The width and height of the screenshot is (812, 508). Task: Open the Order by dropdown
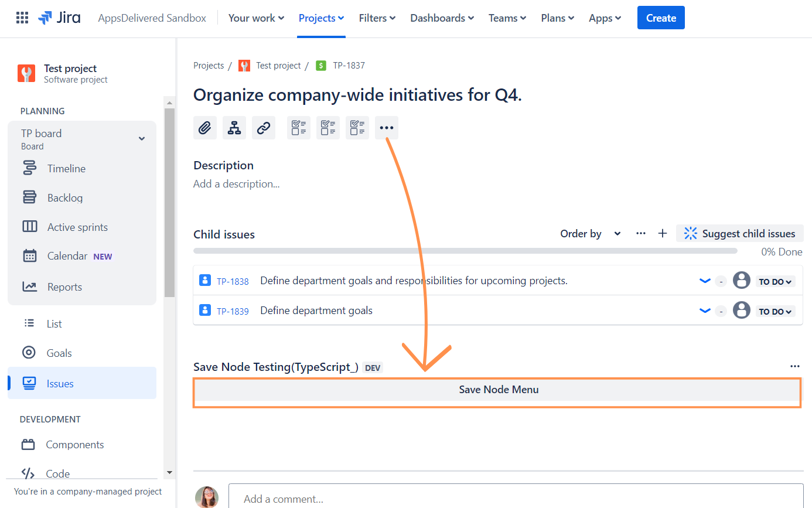pyautogui.click(x=590, y=234)
